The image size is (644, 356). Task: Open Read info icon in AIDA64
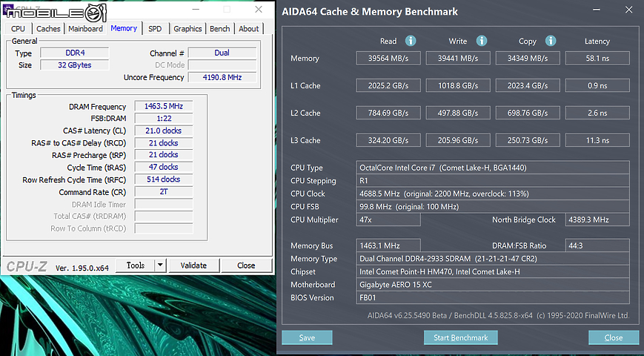[411, 41]
